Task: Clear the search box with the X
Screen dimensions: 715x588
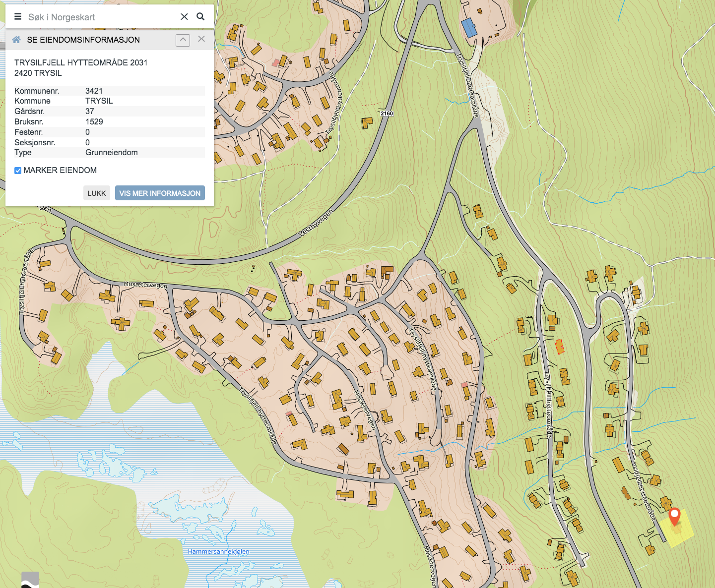Action: pos(184,17)
